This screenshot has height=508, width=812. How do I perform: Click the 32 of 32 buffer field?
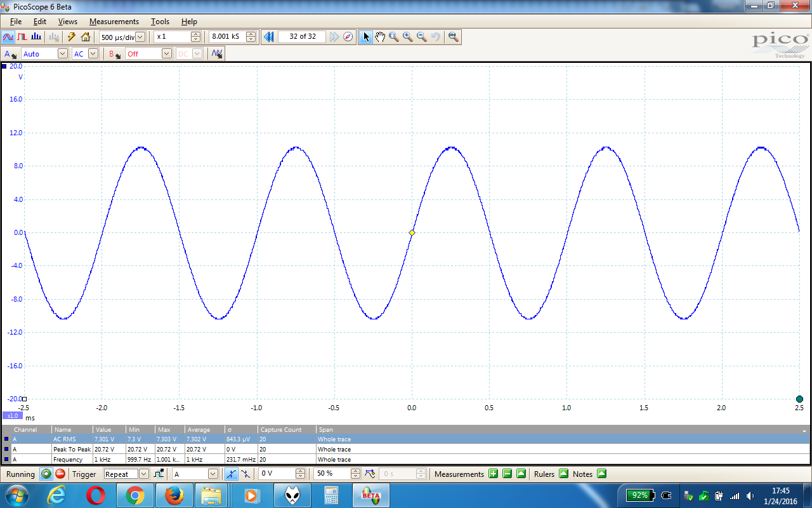[x=302, y=37]
